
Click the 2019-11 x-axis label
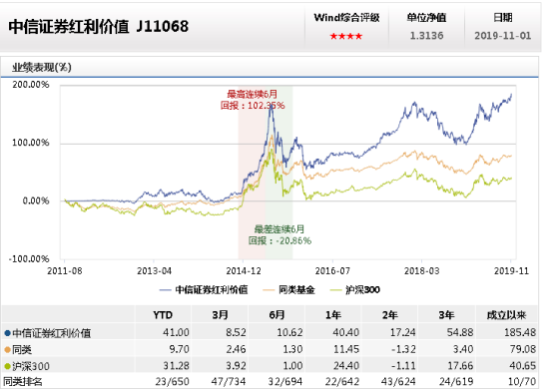click(511, 270)
